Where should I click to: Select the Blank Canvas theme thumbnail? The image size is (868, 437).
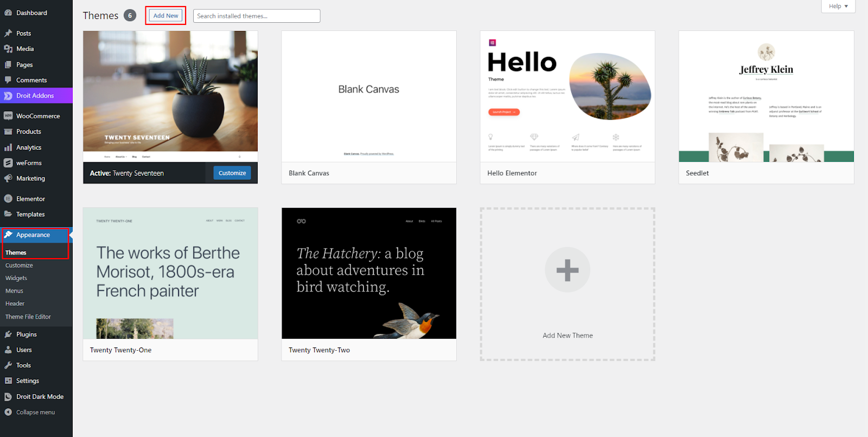(369, 97)
